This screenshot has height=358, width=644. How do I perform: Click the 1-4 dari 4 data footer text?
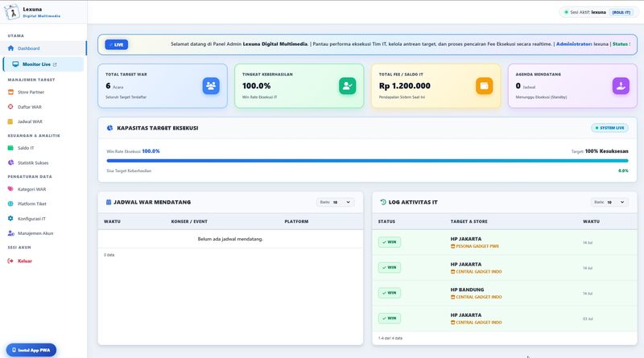(390, 339)
